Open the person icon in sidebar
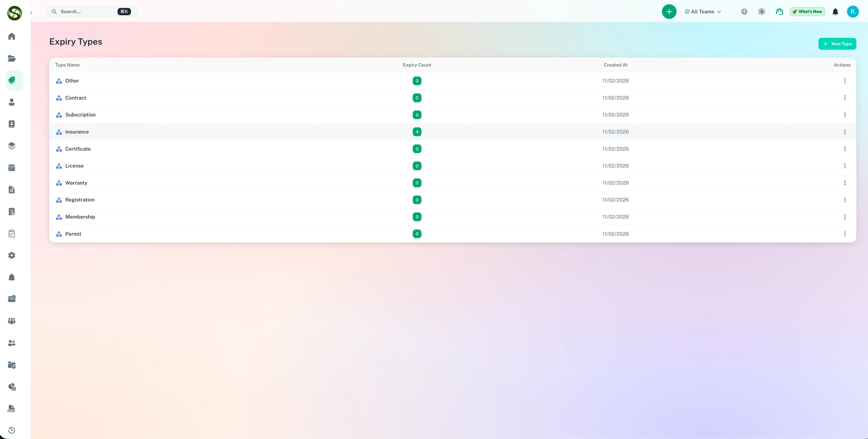868x439 pixels. (x=12, y=102)
